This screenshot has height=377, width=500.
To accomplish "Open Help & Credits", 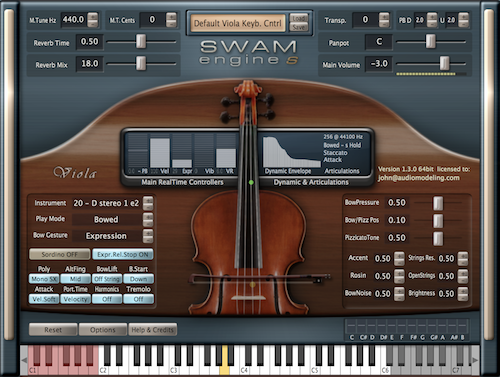I will 153,330.
